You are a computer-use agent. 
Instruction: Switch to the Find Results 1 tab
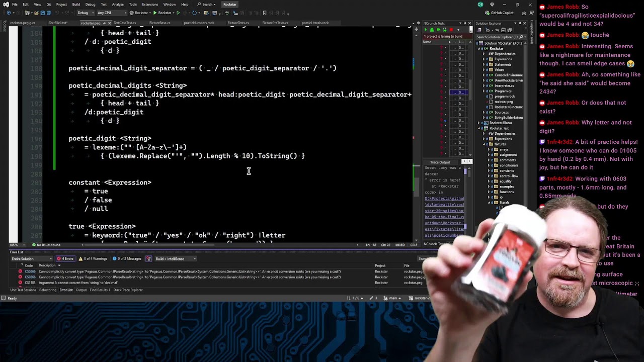pos(100,290)
